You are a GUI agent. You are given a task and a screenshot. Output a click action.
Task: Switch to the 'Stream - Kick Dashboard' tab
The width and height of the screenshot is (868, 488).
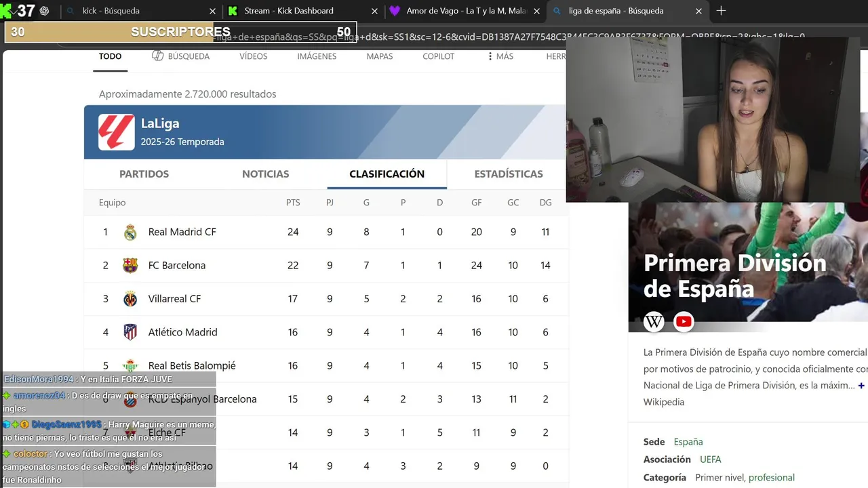(x=302, y=11)
